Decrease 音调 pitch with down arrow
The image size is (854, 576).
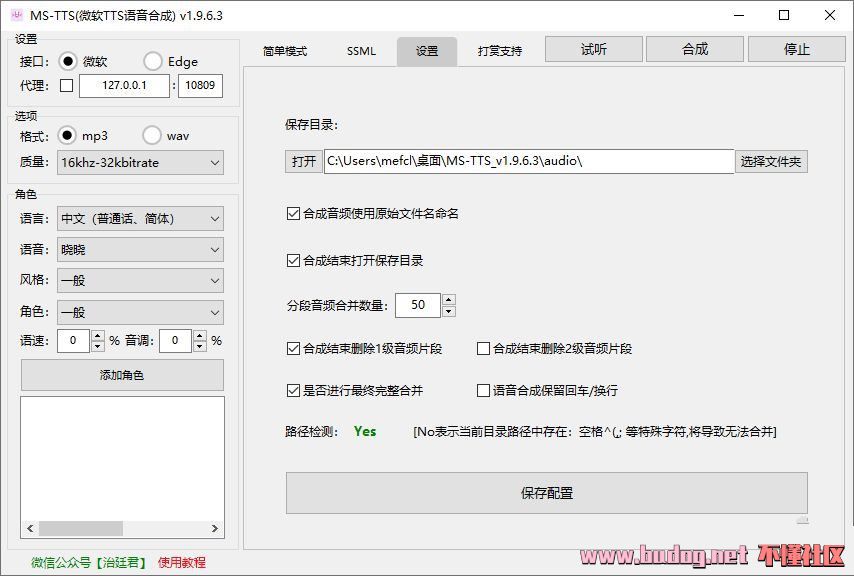(199, 346)
